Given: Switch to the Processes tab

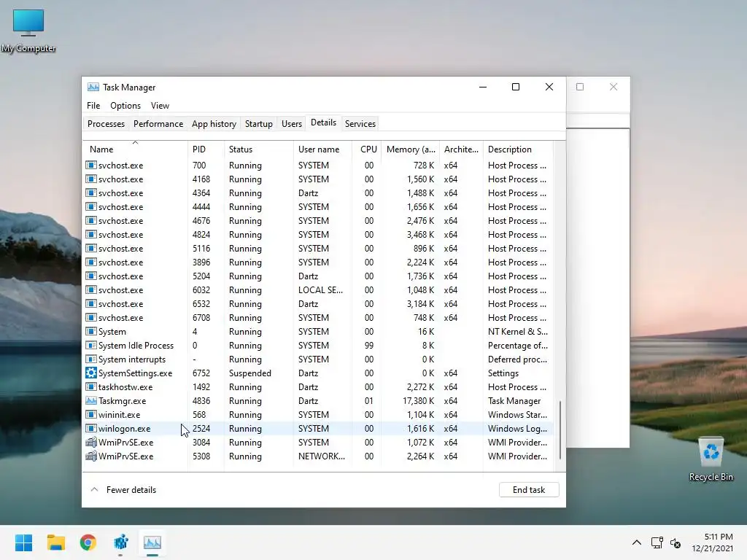Looking at the screenshot, I should [x=107, y=124].
